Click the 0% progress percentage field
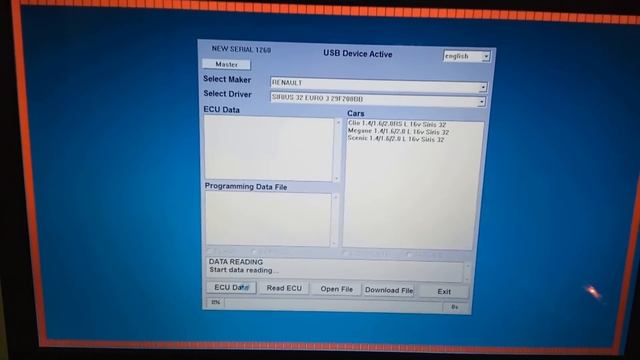The width and height of the screenshot is (640, 360). pos(216,302)
